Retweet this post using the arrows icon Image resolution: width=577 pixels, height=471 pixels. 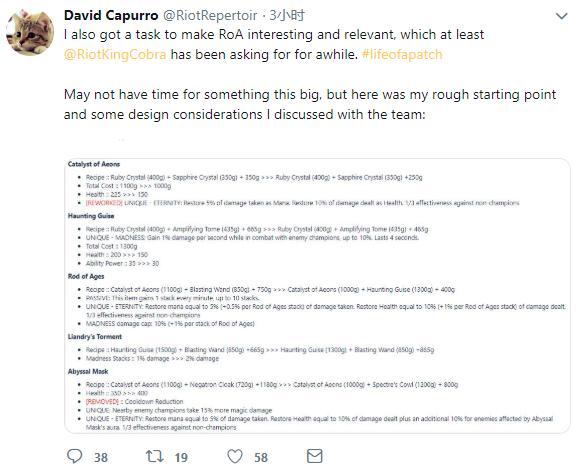[155, 456]
